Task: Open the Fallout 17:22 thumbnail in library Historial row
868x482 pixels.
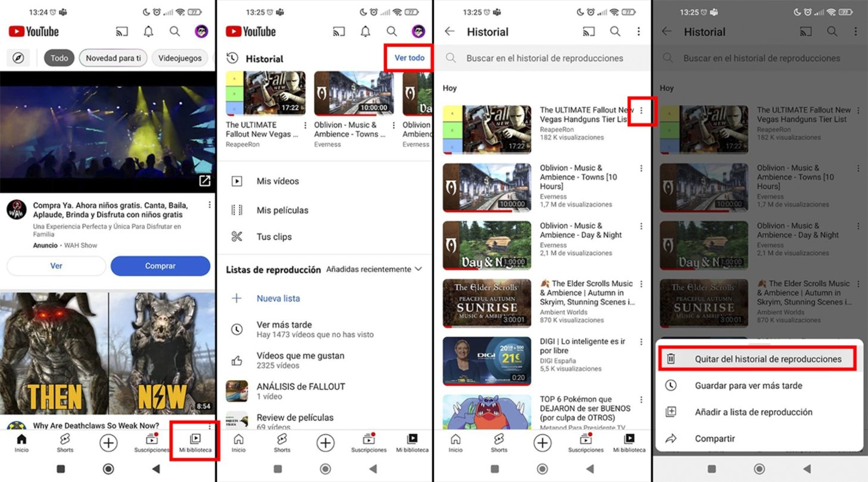Action: (x=266, y=93)
